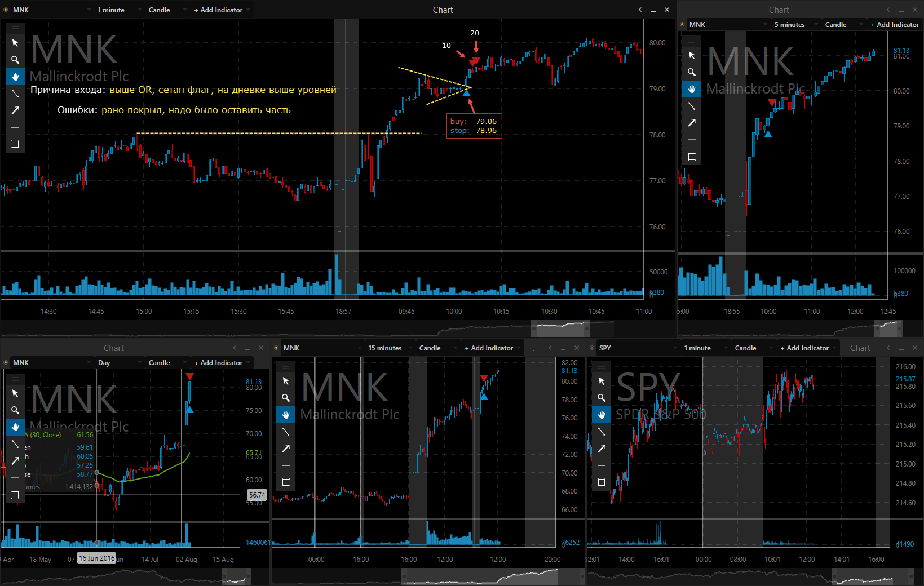Open the 15 minutes interval dropdown
Viewport: 924px width, 586px height.
[390, 348]
